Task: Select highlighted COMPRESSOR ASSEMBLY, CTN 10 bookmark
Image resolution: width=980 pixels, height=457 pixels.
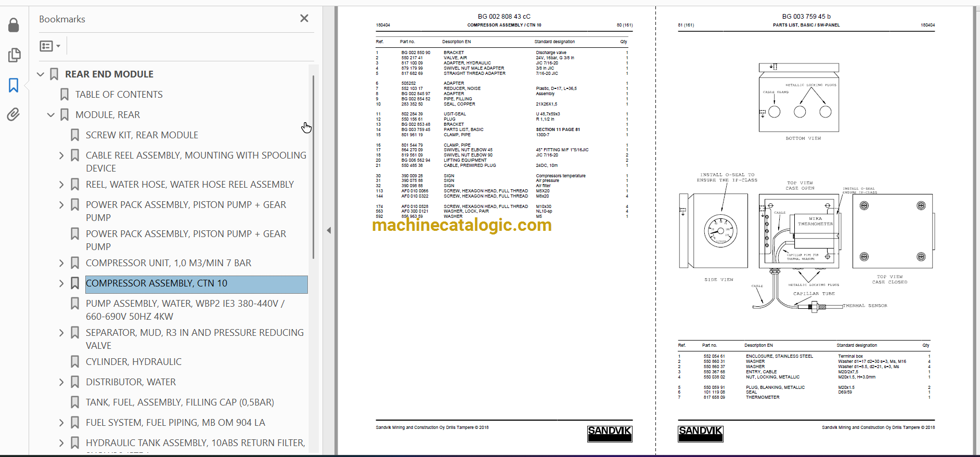Action: 197,284
